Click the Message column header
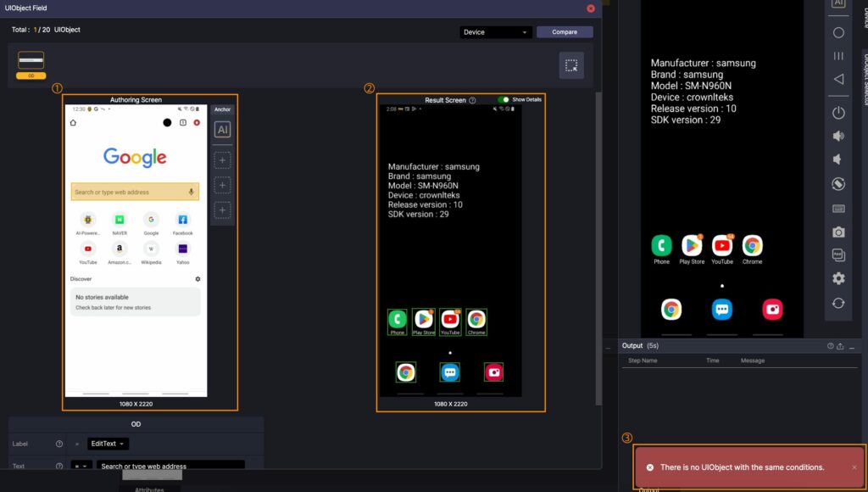 tap(753, 361)
